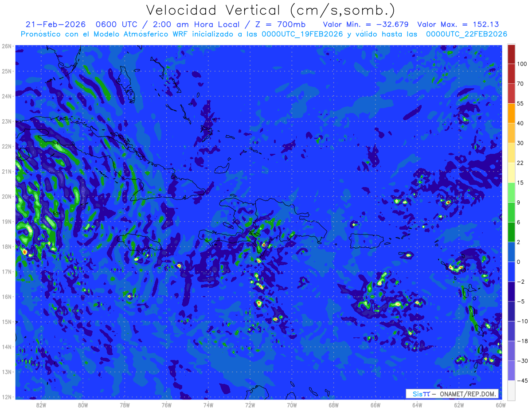This screenshot has height=411, width=532.
Task: Click the white swatch below -45
Action: click(x=511, y=390)
